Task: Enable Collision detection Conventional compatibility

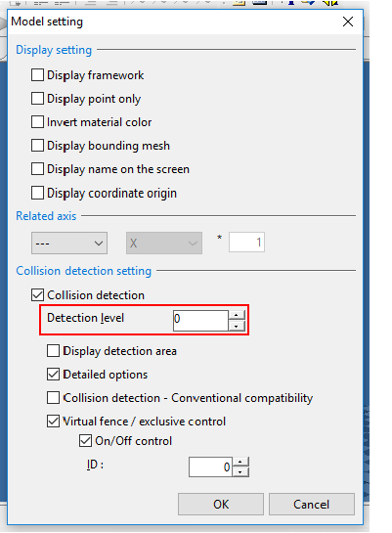Action: tap(53, 398)
